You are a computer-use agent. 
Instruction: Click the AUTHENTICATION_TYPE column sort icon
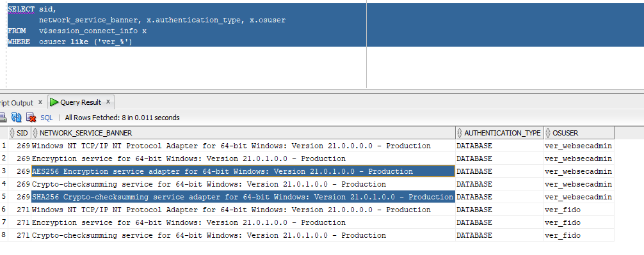click(460, 133)
